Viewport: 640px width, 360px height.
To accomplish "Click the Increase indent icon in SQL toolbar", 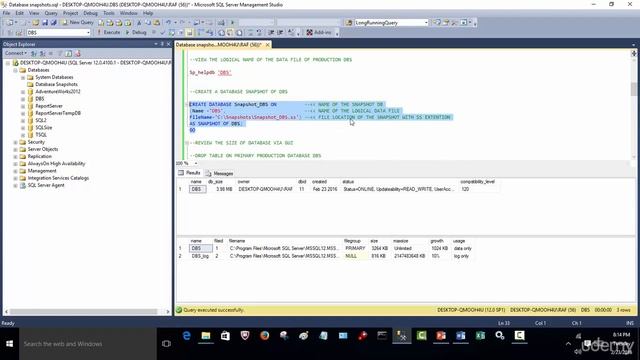I will [280, 32].
